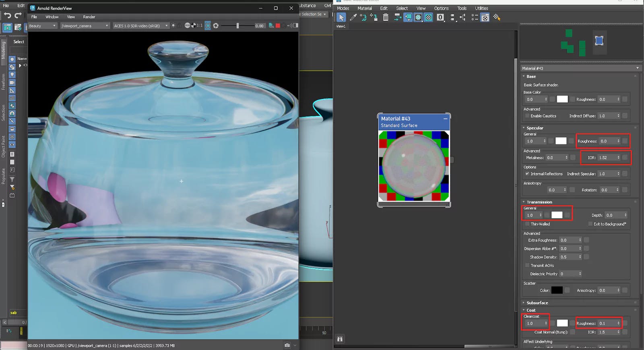Image resolution: width=644 pixels, height=350 pixels.
Task: Click map button beside Transmission color swatch
Action: click(567, 215)
